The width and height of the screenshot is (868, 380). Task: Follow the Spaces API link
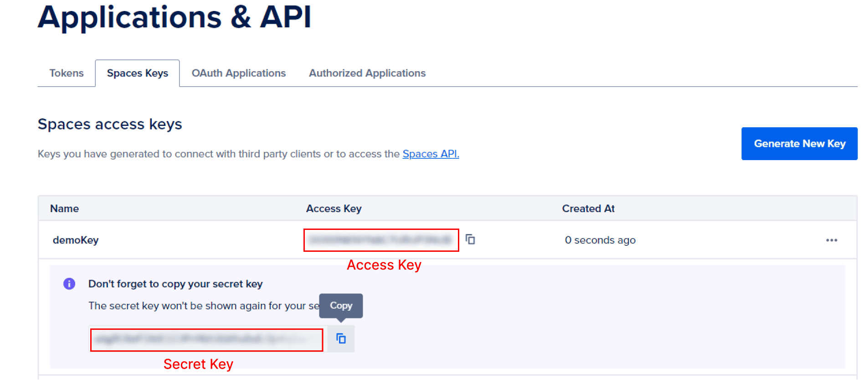431,154
